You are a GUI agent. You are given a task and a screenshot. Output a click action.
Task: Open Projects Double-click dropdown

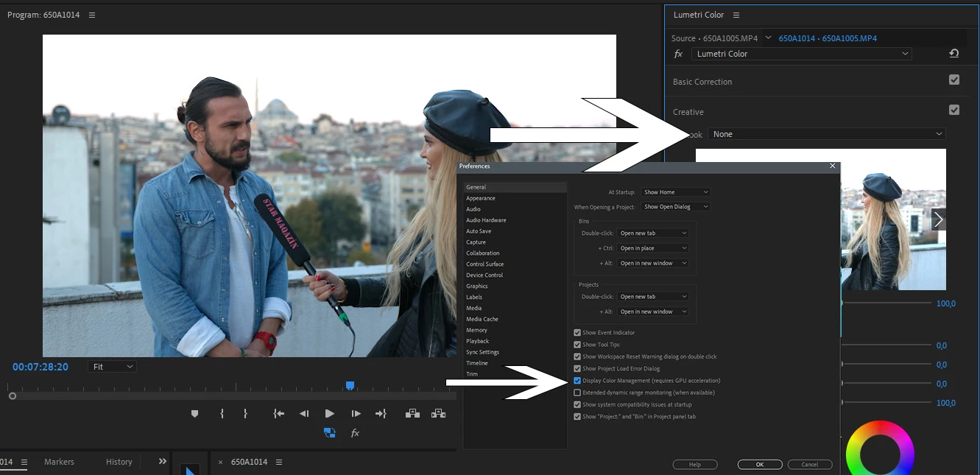(x=654, y=297)
